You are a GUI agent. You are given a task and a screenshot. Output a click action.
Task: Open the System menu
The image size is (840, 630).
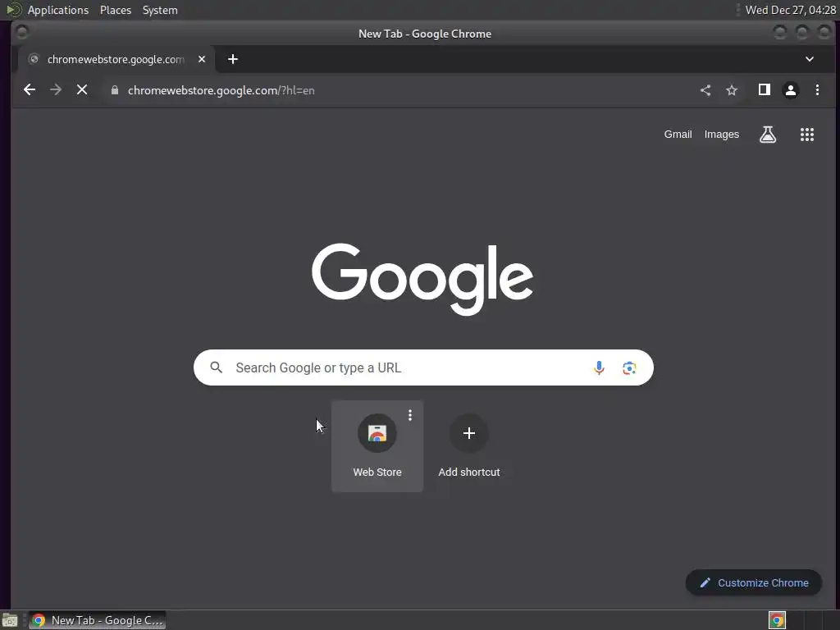click(160, 10)
